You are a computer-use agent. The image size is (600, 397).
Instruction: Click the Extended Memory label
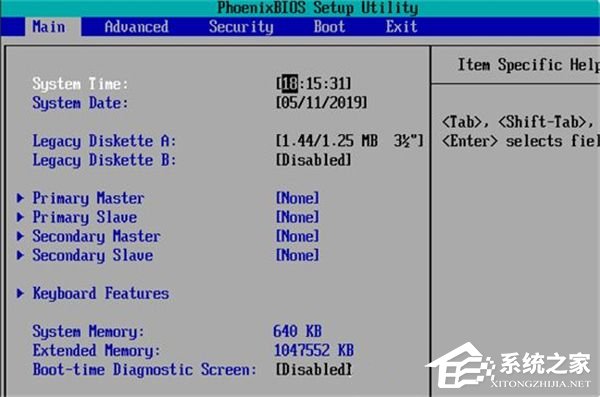point(96,351)
